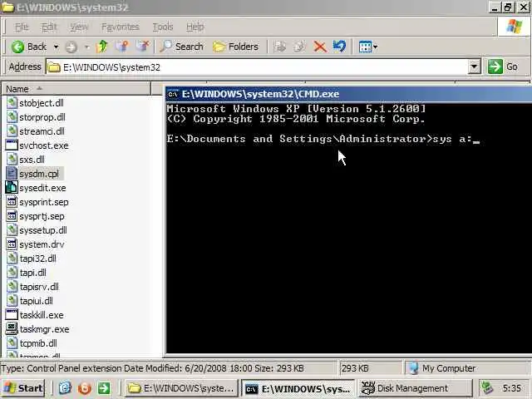Open the Forward history dropdown arrow
Image resolution: width=532 pixels, height=399 pixels.
pos(87,47)
